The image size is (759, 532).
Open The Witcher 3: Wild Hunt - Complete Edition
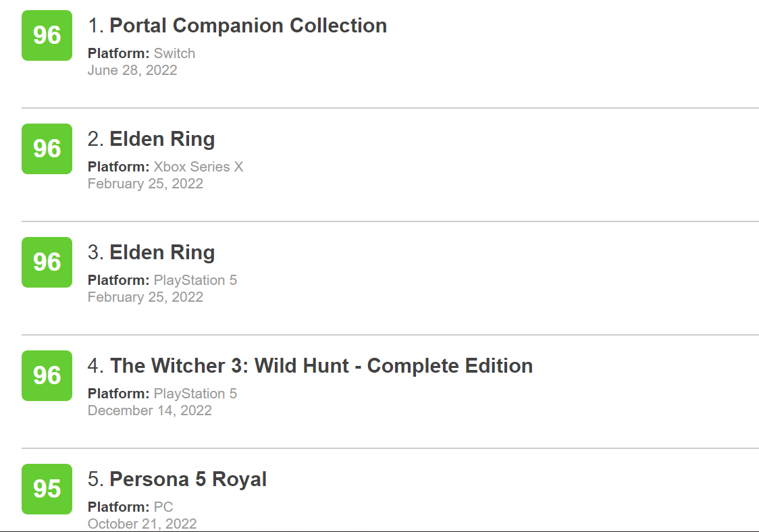tap(321, 366)
